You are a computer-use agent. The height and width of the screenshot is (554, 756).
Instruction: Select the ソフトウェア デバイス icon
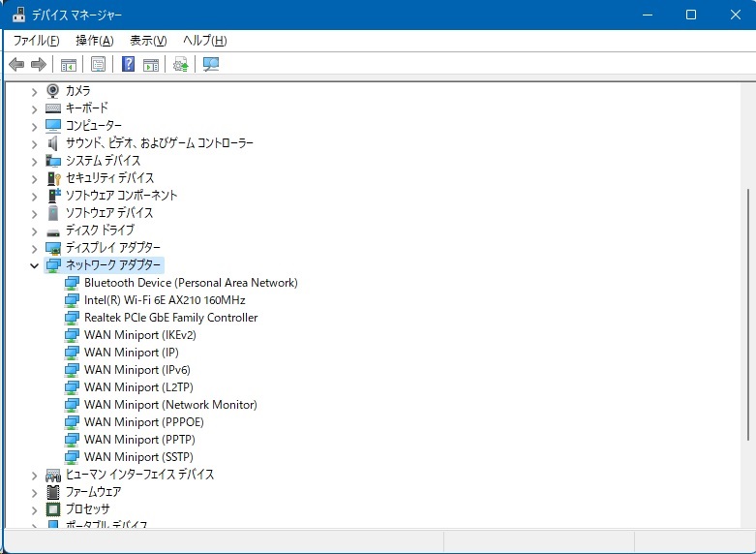pos(53,213)
